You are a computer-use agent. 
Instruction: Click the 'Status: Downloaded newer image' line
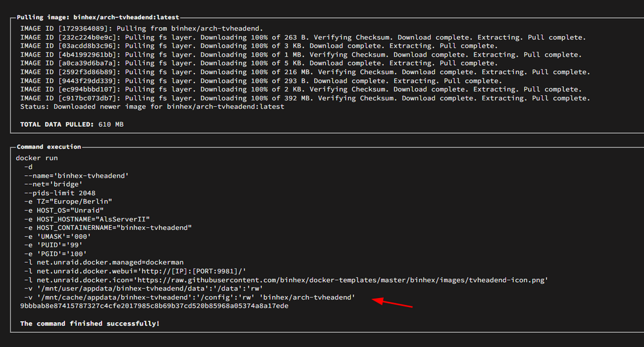click(x=153, y=106)
